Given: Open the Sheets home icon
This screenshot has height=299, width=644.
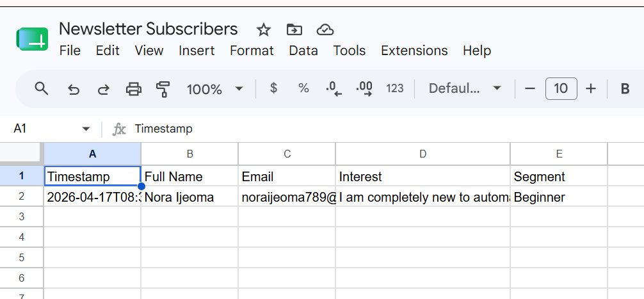Looking at the screenshot, I should click(33, 39).
